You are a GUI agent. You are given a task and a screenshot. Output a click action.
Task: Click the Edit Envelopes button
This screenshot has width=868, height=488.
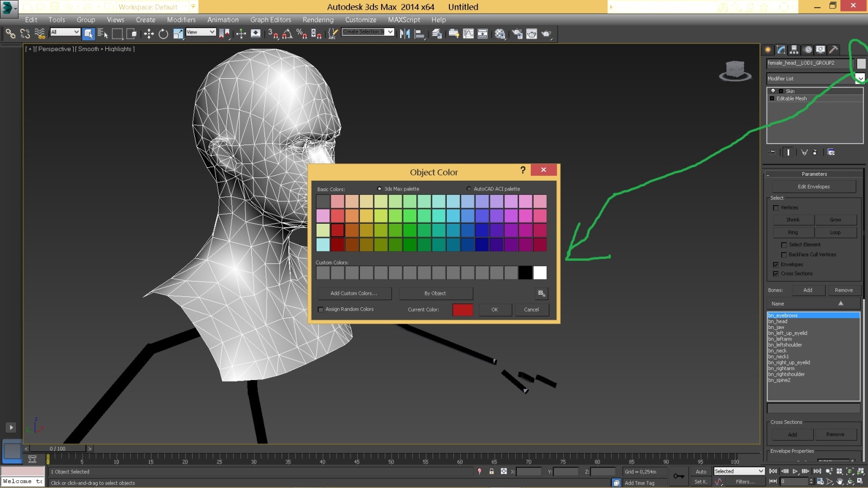[814, 187]
